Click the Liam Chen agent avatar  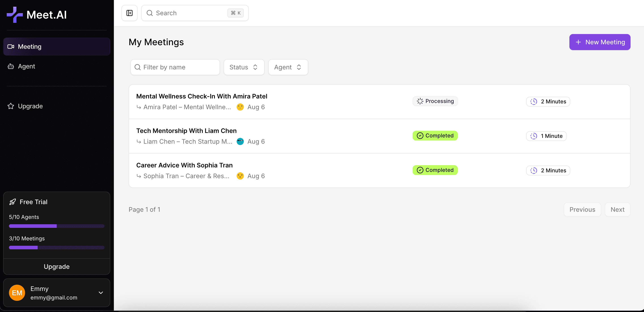(240, 141)
